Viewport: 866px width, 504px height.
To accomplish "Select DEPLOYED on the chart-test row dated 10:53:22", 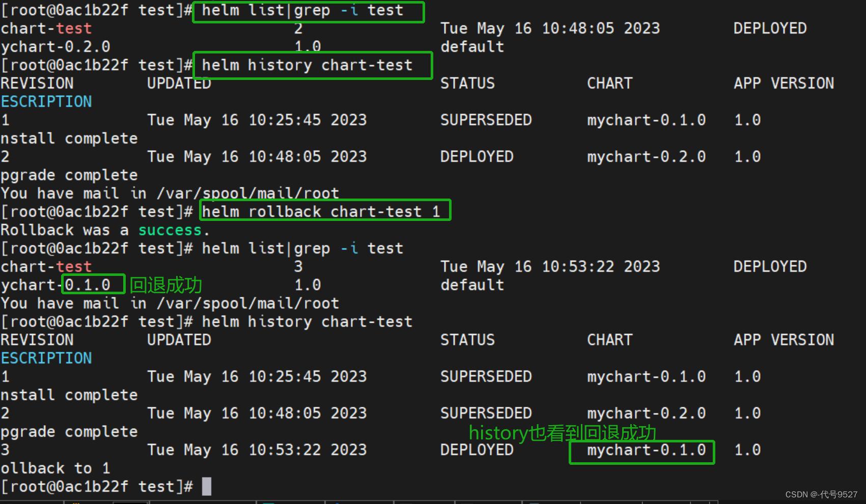I will click(x=770, y=267).
